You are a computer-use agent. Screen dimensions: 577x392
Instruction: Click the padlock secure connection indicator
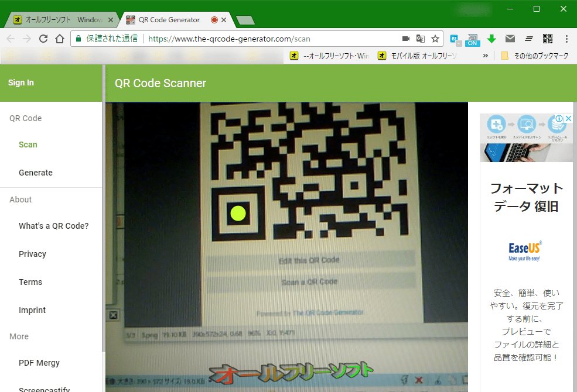(x=78, y=39)
